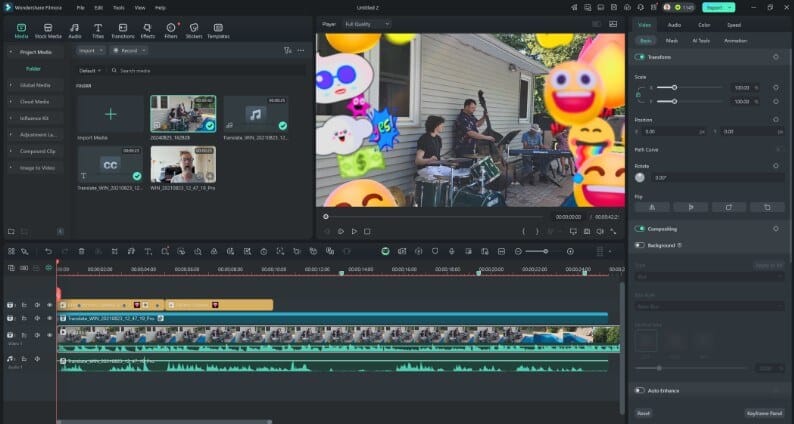Open the Transitions library
This screenshot has height=424, width=794.
[122, 29]
